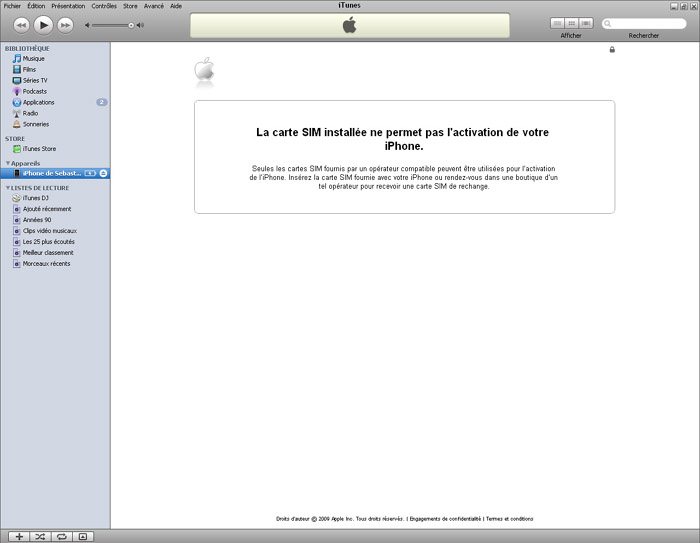This screenshot has width=700, height=543.
Task: Click the BIBLIOTHÈQUE section header
Action: (x=27, y=48)
